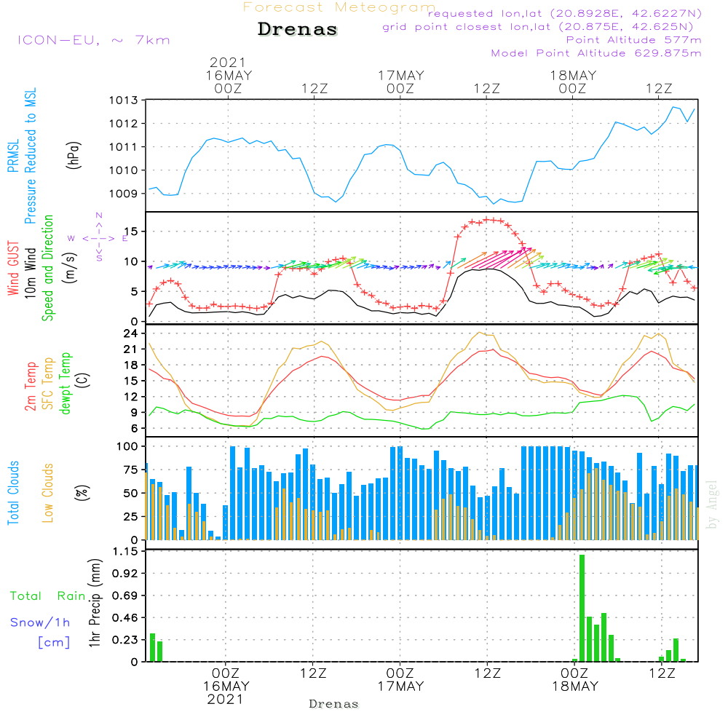Viewport: 728px width, 728px height.
Task: Click the 24 temperature axis value
Action: tap(131, 333)
